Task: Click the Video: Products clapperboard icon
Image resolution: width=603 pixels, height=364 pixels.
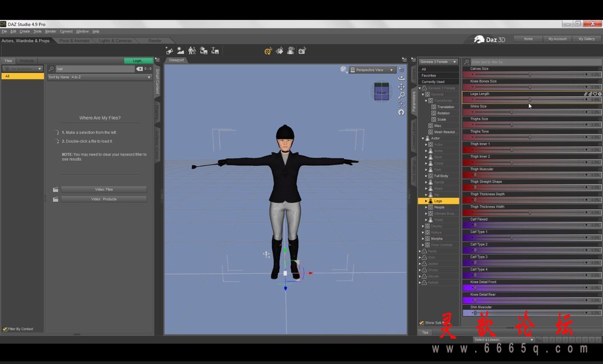Action: pos(55,199)
